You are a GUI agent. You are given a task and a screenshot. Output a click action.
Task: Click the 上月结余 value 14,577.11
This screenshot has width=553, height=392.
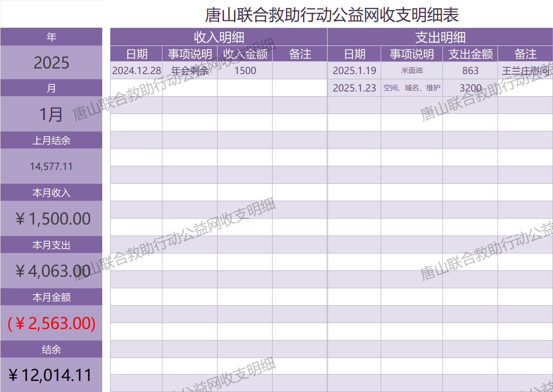coord(51,166)
